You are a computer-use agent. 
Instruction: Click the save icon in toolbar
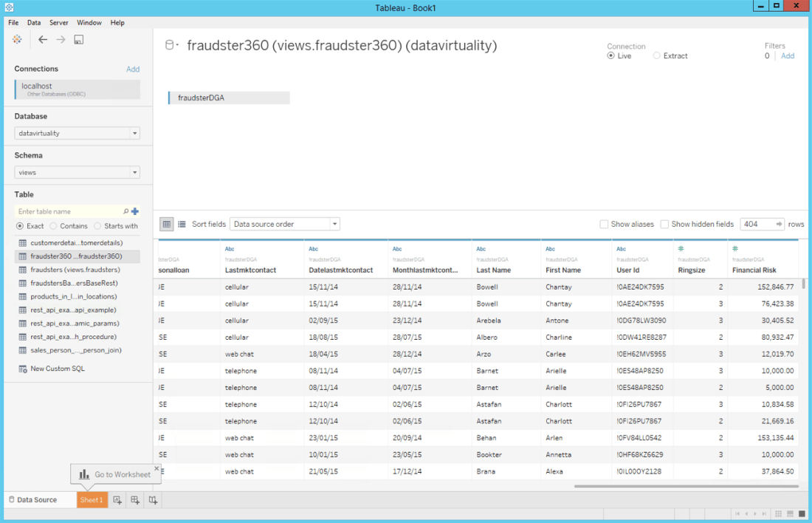[x=79, y=39]
